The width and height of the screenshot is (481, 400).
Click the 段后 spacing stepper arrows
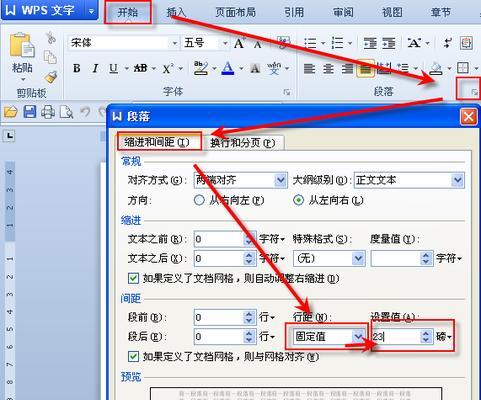tap(249, 336)
